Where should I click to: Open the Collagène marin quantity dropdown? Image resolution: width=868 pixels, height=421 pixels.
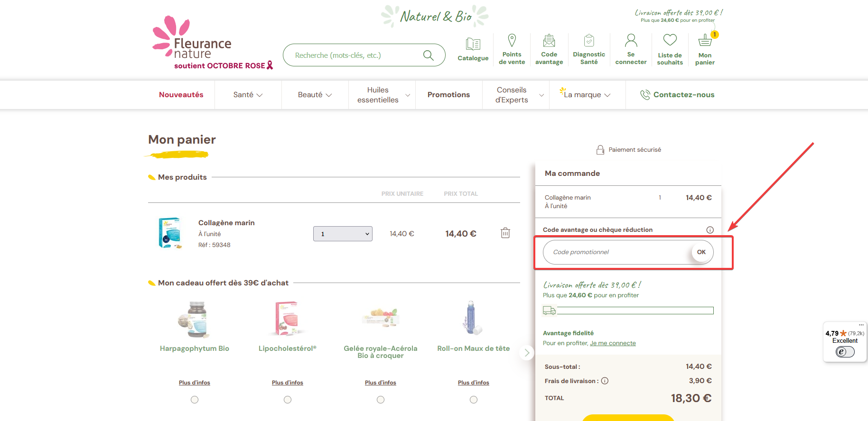(x=343, y=234)
